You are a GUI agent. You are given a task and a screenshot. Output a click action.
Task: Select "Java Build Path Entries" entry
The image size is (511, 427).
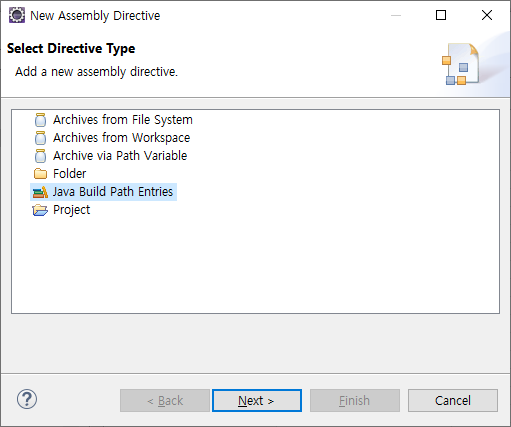click(x=113, y=192)
